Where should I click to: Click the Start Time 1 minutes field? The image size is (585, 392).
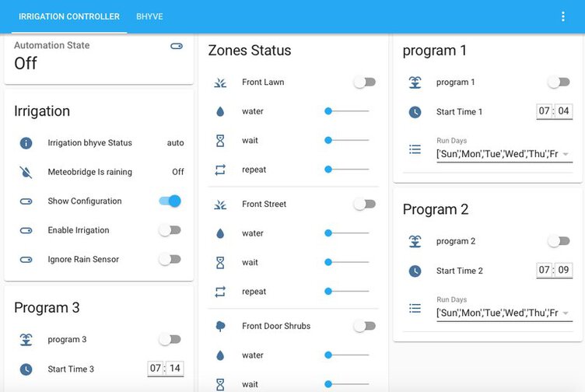point(564,111)
